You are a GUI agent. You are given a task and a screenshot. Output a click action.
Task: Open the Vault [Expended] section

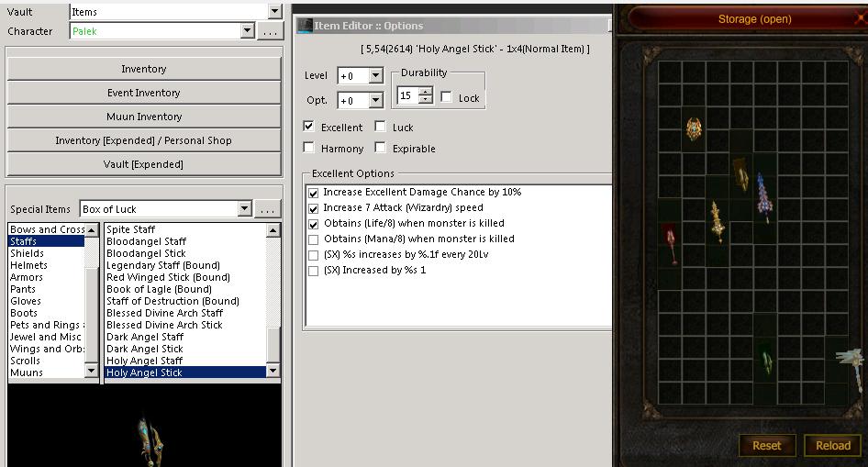coord(144,164)
